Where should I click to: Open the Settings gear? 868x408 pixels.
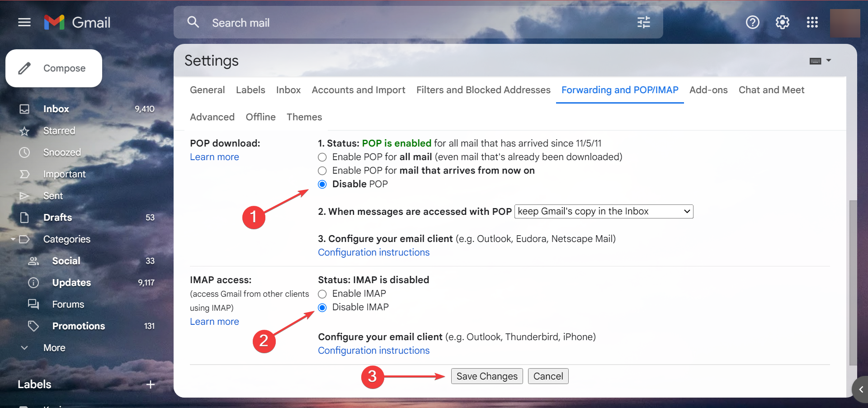coord(782,22)
